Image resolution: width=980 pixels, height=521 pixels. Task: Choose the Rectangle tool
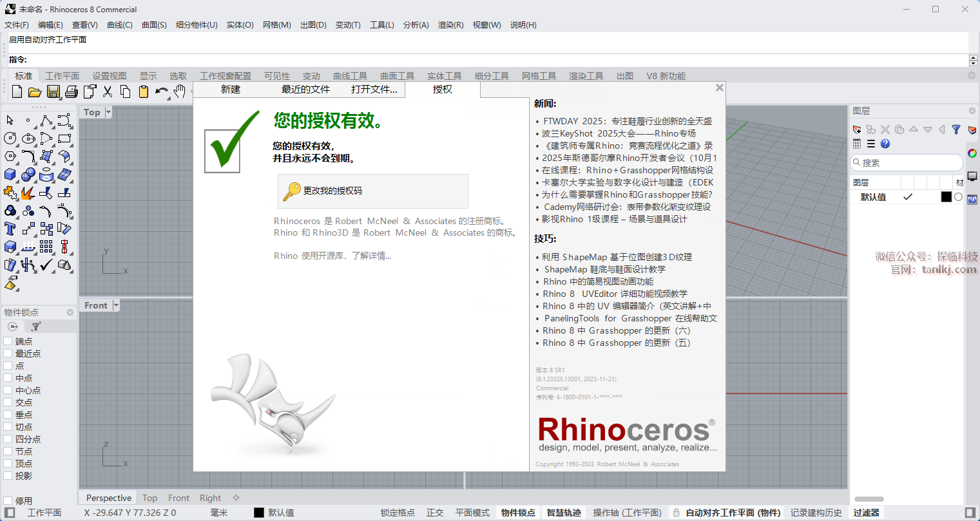pyautogui.click(x=64, y=138)
